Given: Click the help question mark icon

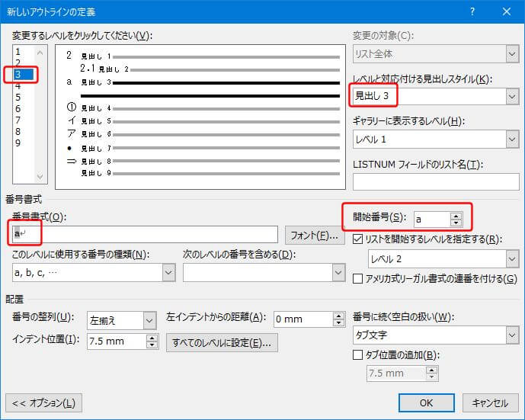Looking at the screenshot, I should [x=472, y=11].
